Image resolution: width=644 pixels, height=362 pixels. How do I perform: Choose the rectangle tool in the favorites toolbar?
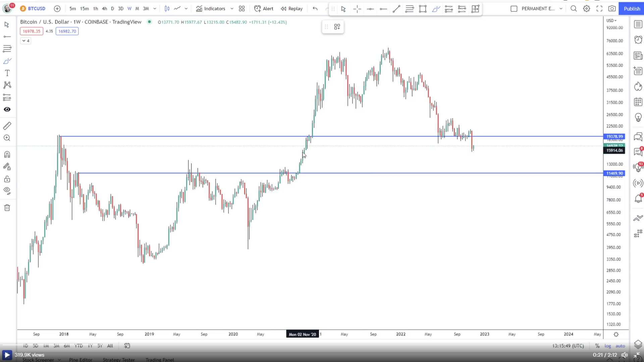[x=423, y=9]
